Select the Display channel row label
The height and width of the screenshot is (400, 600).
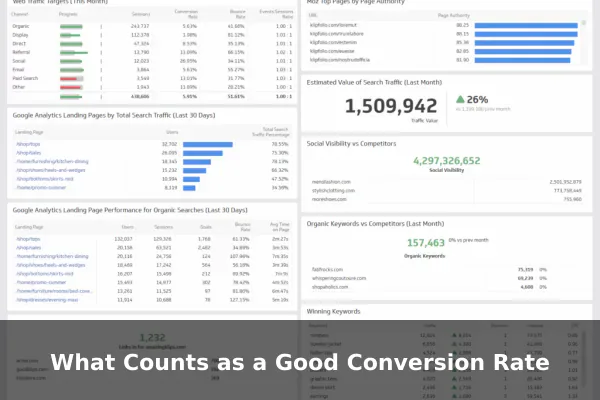click(x=20, y=35)
